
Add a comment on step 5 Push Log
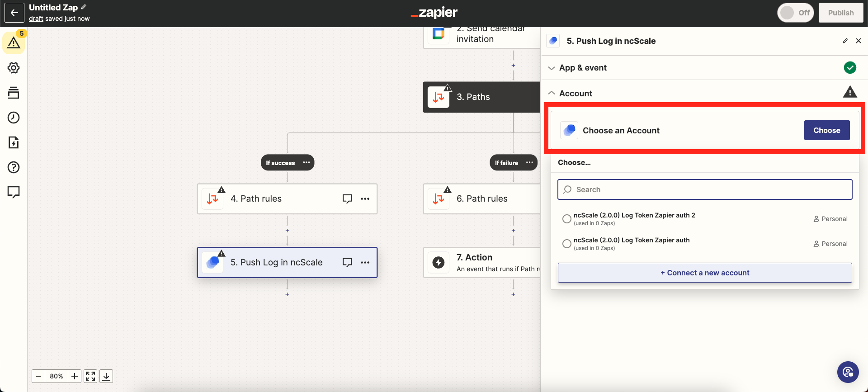(x=347, y=262)
